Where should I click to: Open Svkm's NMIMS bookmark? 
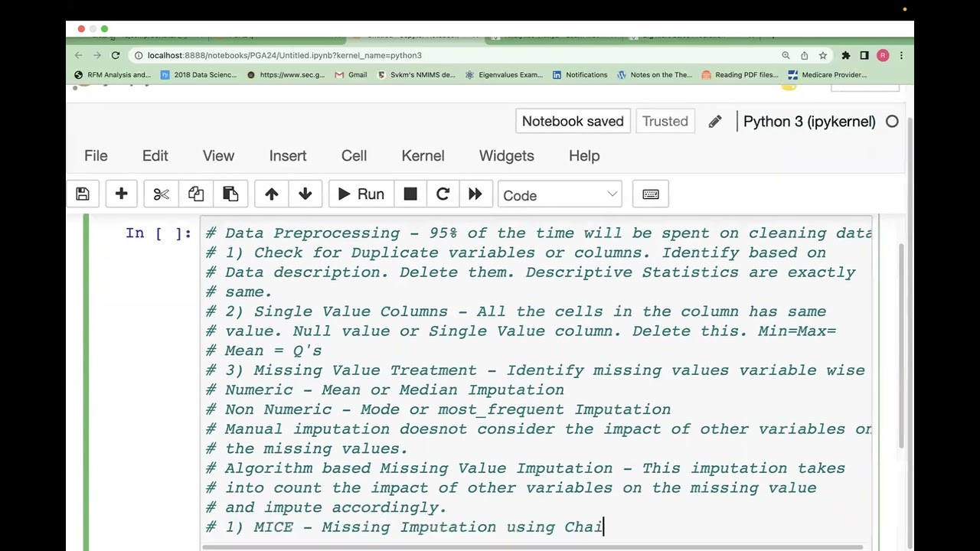pyautogui.click(x=416, y=75)
